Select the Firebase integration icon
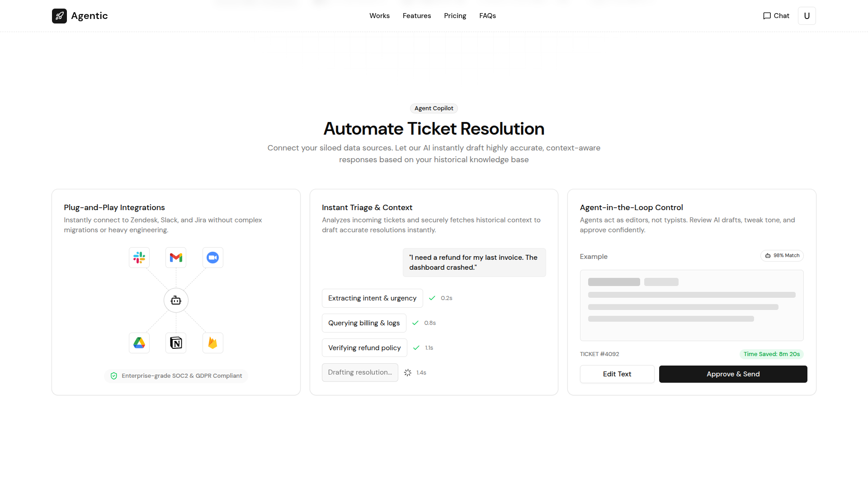 click(212, 343)
